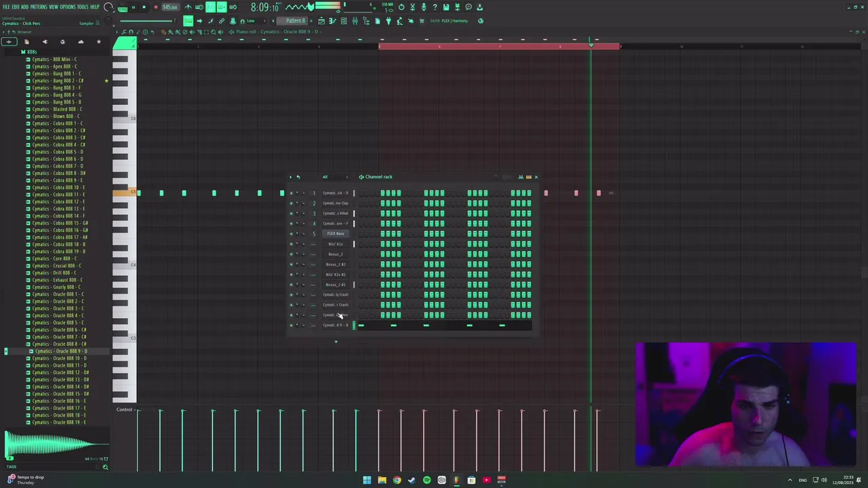The height and width of the screenshot is (488, 868).
Task: Open channel rack play menu arrow
Action: 291,177
